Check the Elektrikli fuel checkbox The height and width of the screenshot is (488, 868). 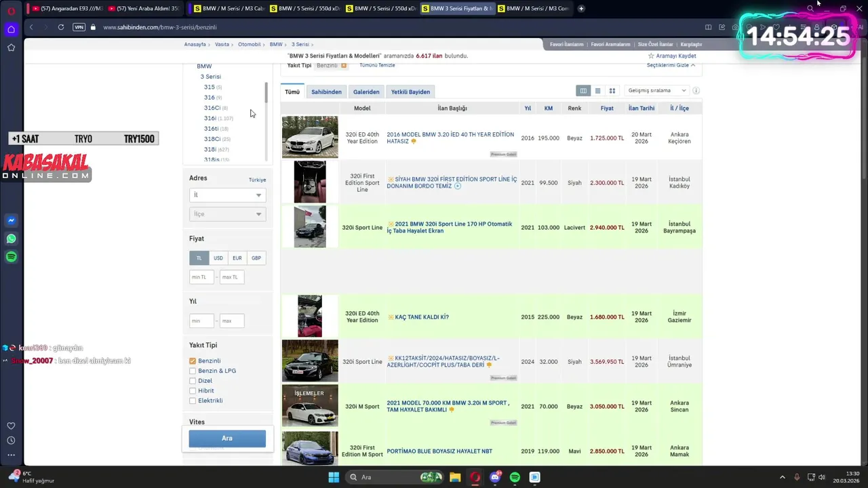click(193, 401)
